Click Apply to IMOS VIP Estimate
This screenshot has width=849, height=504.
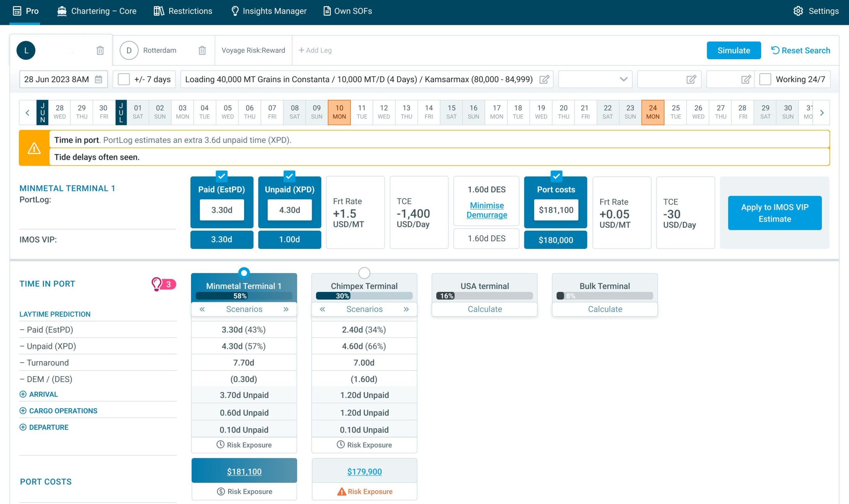[775, 213]
